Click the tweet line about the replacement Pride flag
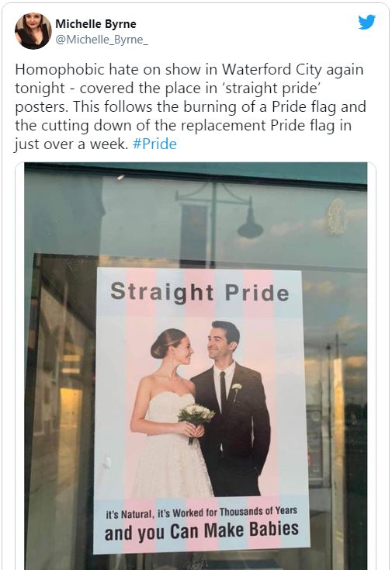The image size is (392, 570). point(183,125)
